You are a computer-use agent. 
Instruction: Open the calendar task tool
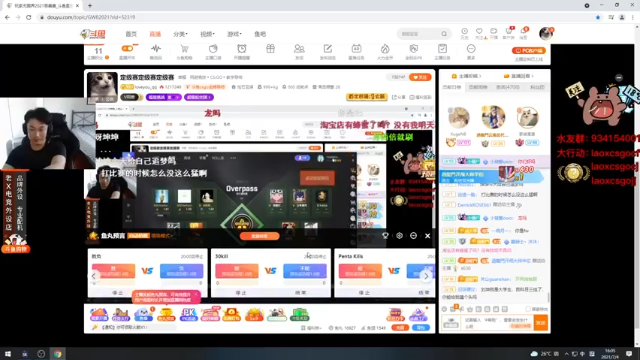356,49
